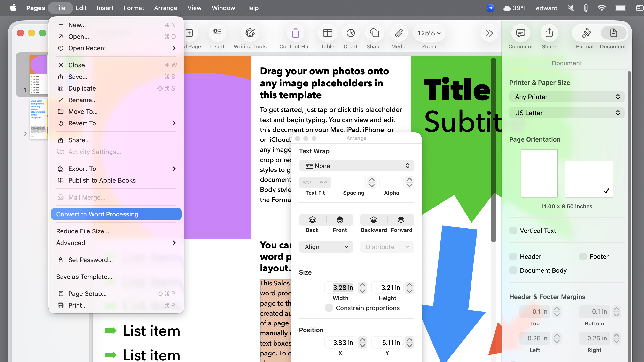Click the battery status icon
Screen dimensions: 644x362
tap(621, 8)
